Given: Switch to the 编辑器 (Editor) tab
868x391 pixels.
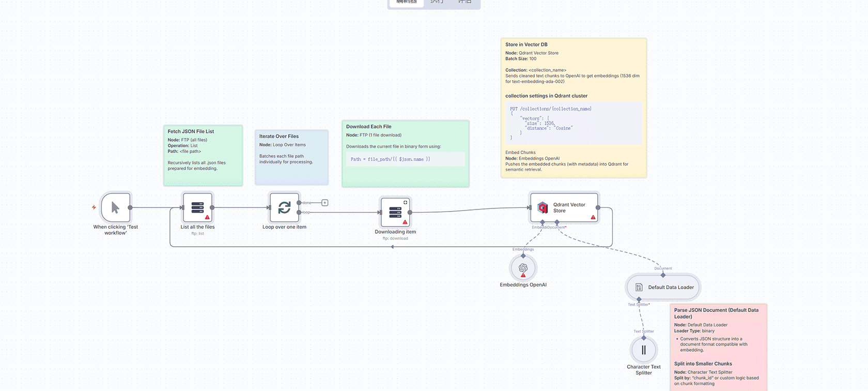Looking at the screenshot, I should click(407, 3).
